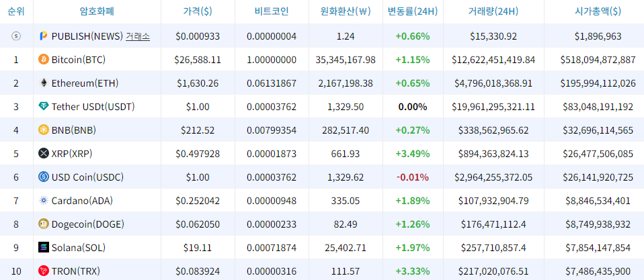
Task: Select Ethereum price $1,630.26
Action: [198, 83]
